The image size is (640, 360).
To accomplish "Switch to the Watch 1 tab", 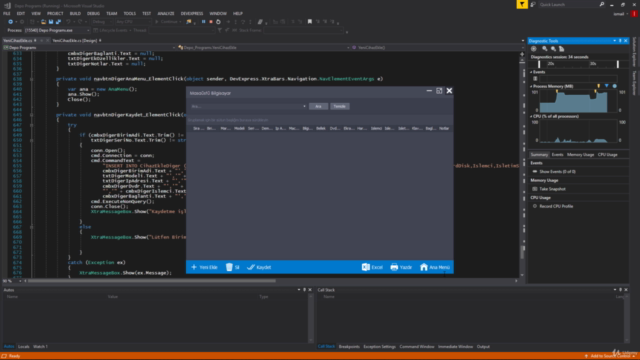I will pos(40,347).
